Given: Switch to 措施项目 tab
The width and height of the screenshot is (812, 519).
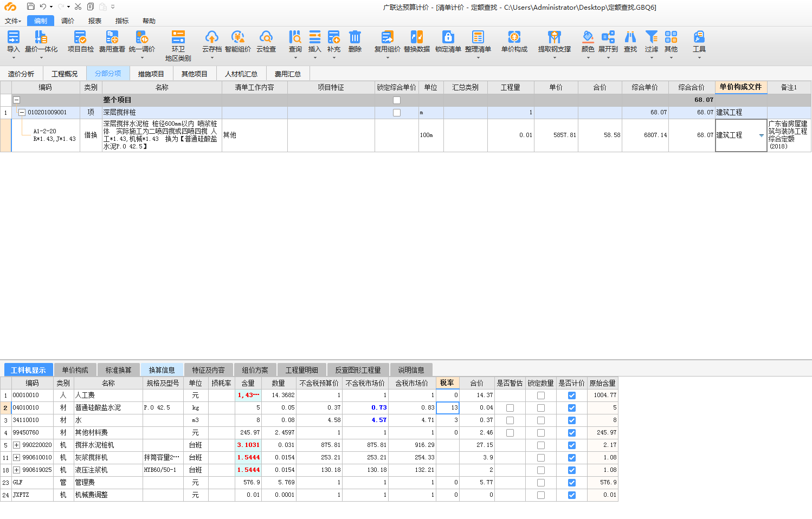Looking at the screenshot, I should [x=151, y=74].
